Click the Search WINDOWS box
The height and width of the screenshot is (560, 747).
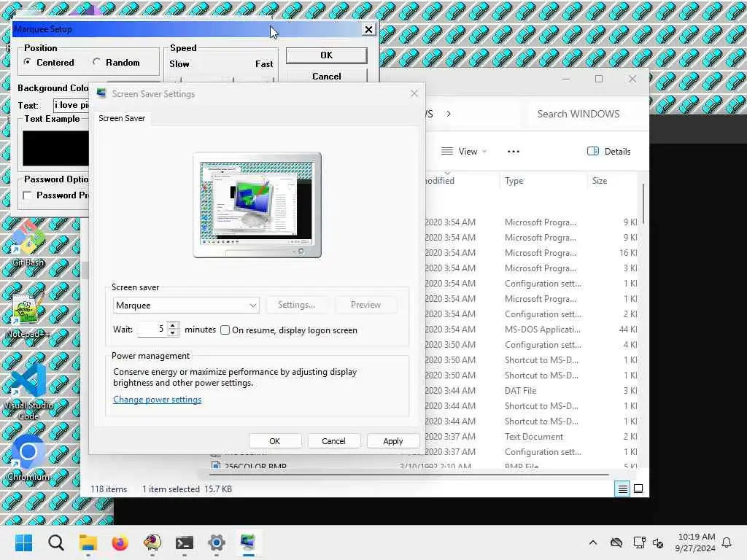[586, 114]
